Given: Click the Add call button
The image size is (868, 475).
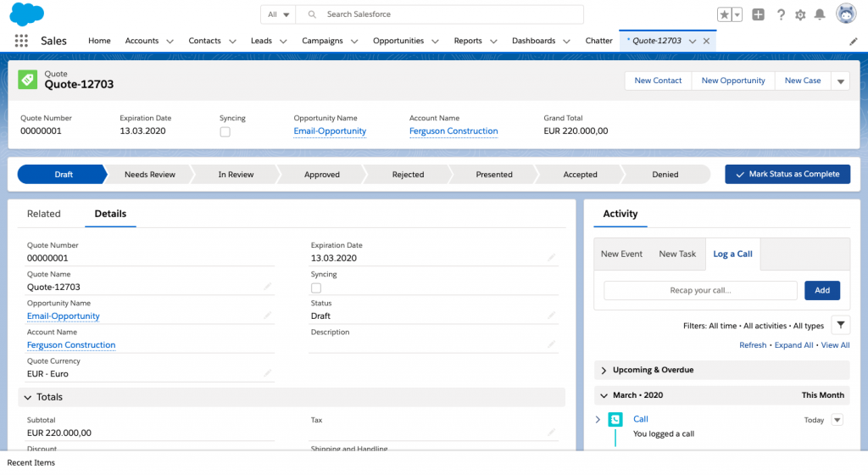Looking at the screenshot, I should [x=822, y=291].
